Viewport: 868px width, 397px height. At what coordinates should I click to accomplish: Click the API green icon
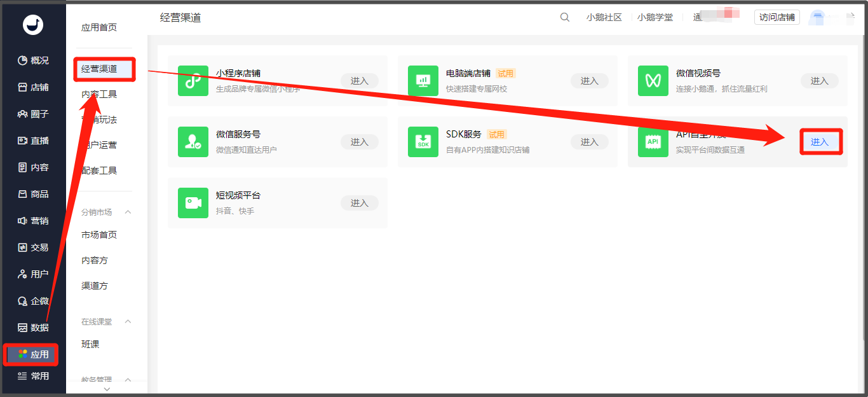pos(653,142)
